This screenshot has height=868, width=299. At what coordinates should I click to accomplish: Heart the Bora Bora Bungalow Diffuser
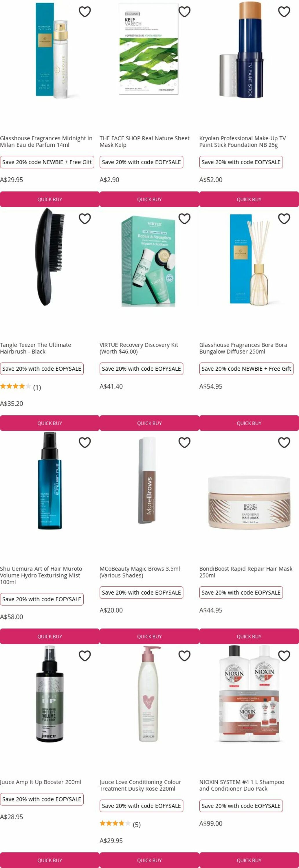coord(284,219)
